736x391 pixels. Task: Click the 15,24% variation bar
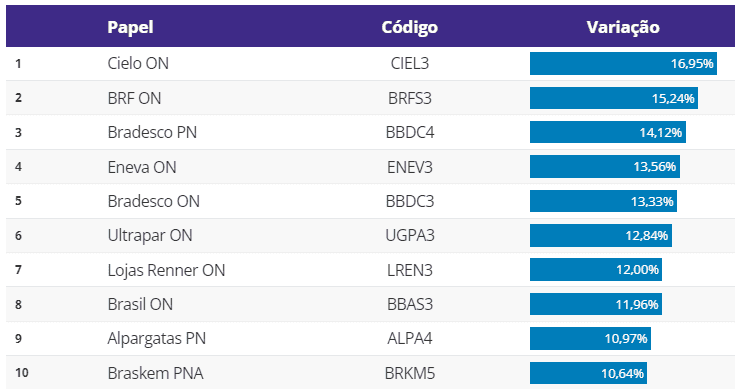pos(614,98)
